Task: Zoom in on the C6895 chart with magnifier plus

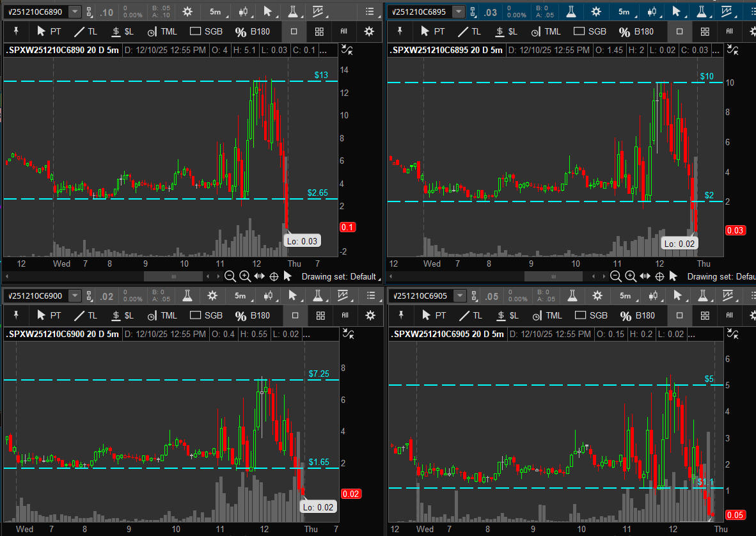Action: (x=630, y=276)
